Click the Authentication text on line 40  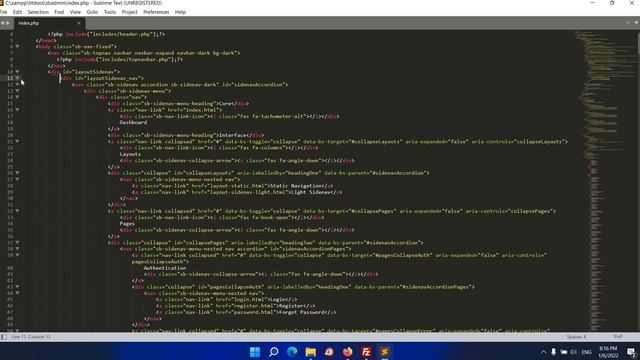[x=165, y=268]
